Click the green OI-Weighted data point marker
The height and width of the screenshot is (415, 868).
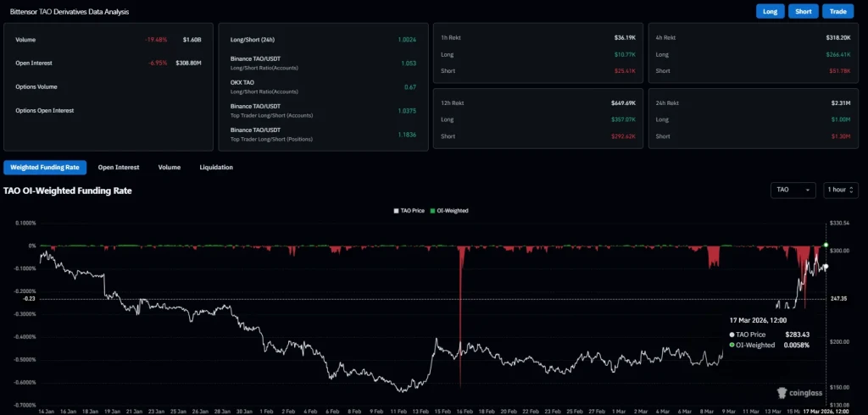[826, 245]
